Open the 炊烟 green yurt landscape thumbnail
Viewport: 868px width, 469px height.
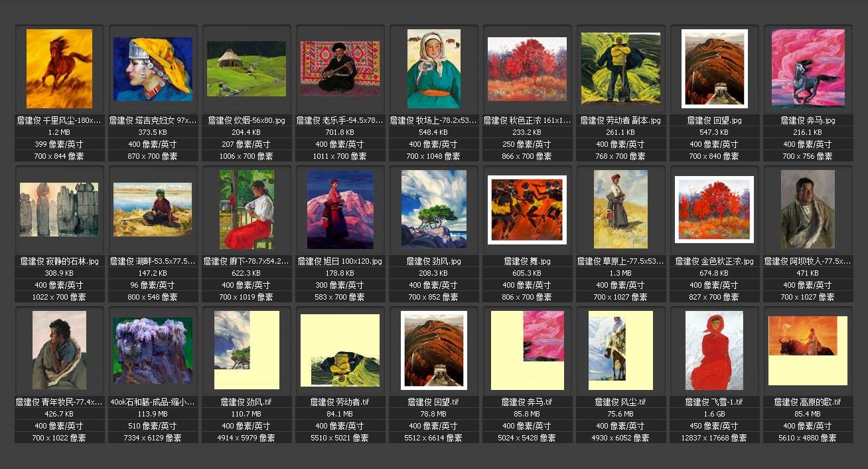pos(246,69)
